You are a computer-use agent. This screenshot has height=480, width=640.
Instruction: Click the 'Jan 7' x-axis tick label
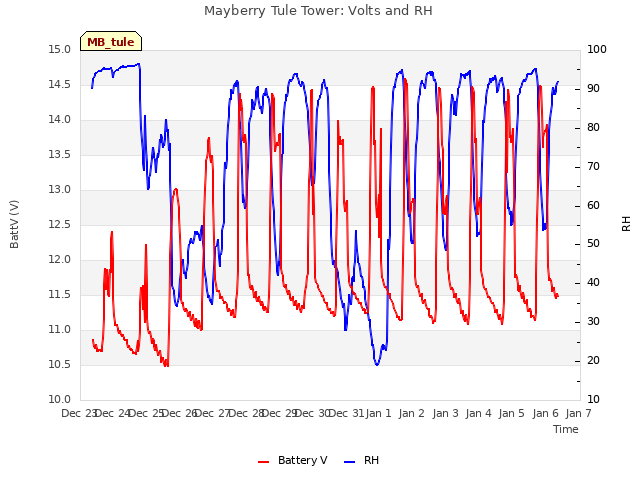pyautogui.click(x=578, y=413)
